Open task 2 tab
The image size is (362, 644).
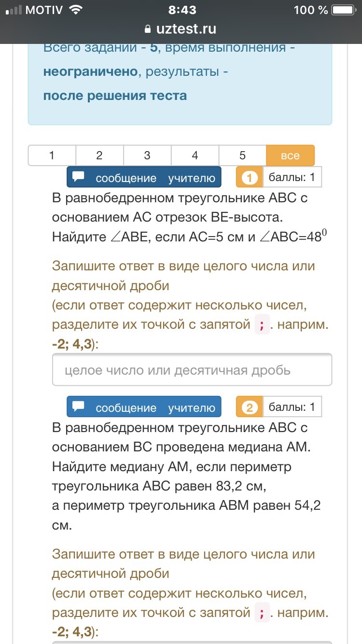tap(99, 155)
